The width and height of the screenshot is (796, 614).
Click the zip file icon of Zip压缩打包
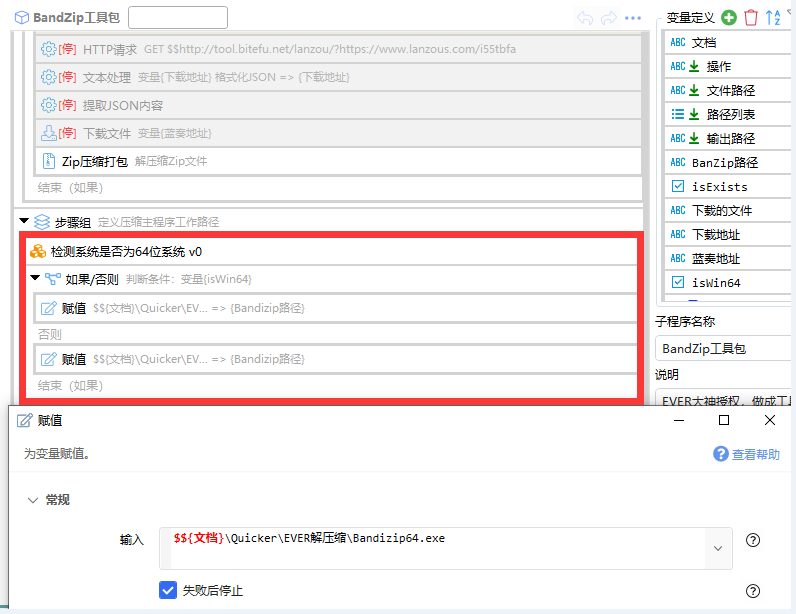[48, 161]
